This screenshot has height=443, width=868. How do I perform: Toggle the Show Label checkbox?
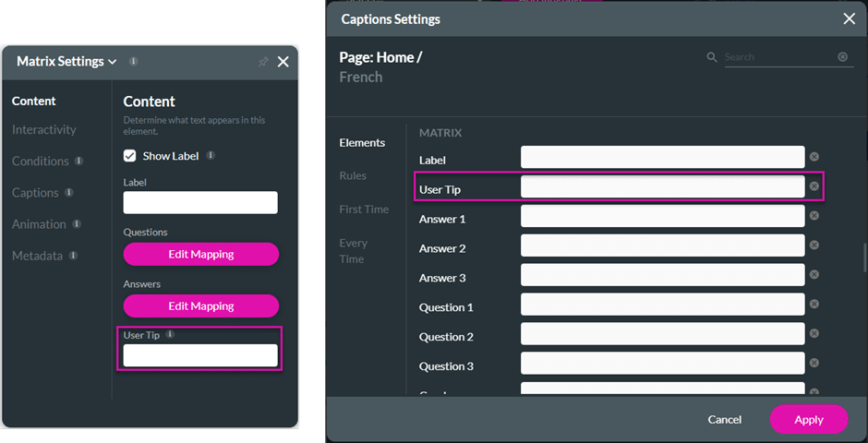(129, 156)
